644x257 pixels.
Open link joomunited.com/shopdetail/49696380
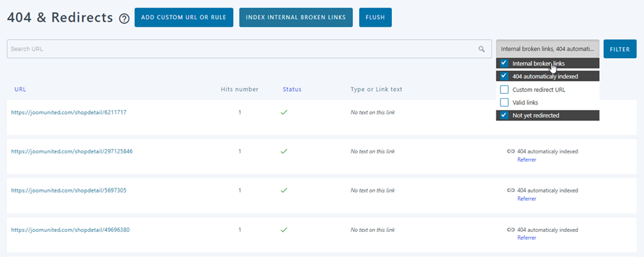(70, 230)
